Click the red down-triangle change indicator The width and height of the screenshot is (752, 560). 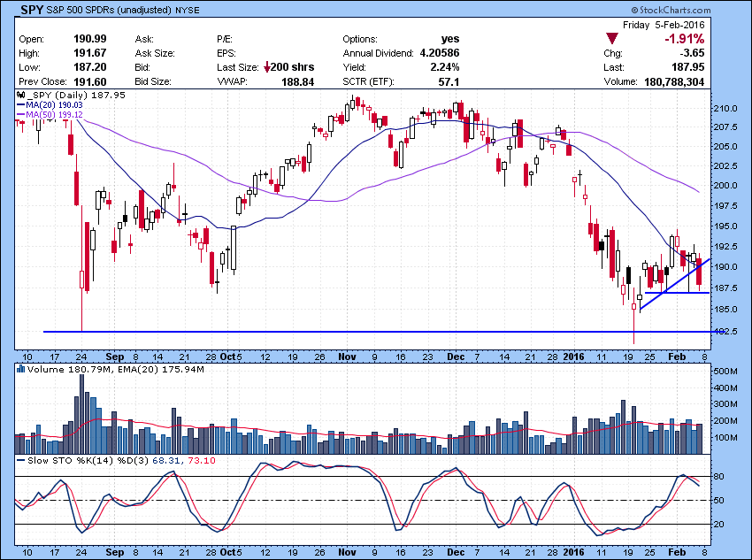tap(612, 38)
